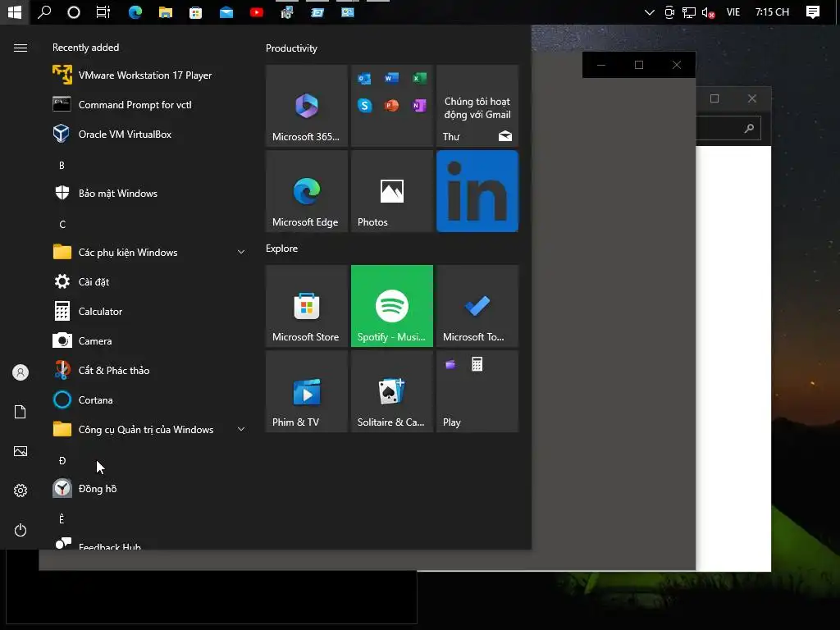This screenshot has height=630, width=840.
Task: Click letter Đ index header
Action: tap(62, 461)
